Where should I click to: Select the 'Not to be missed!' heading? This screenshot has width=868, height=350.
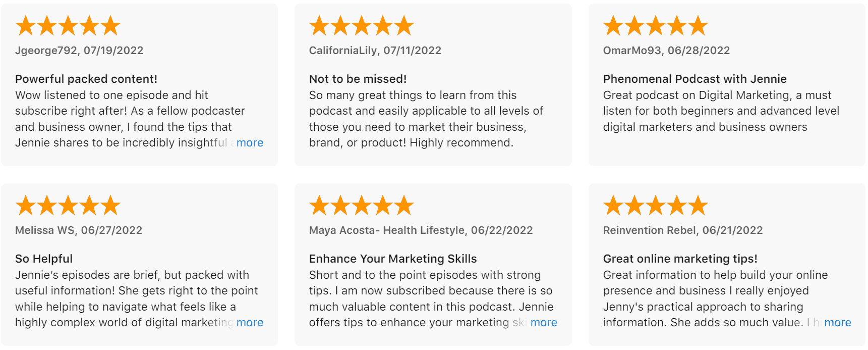(x=358, y=79)
